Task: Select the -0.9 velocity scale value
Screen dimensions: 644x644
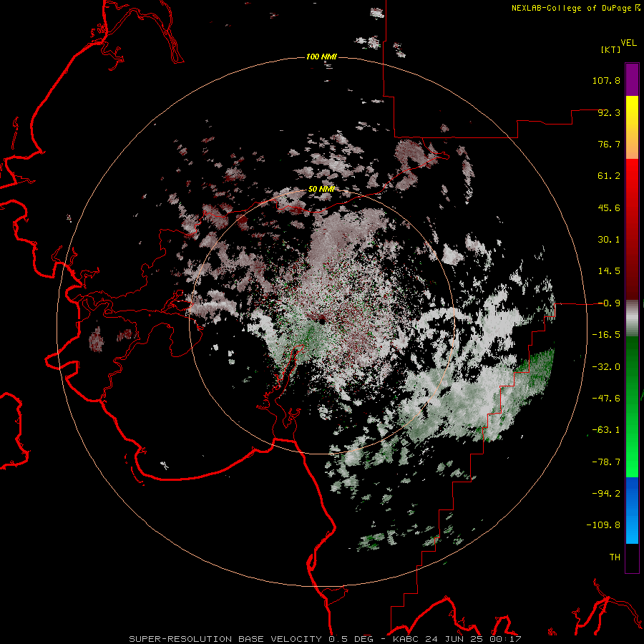Action: tap(609, 303)
